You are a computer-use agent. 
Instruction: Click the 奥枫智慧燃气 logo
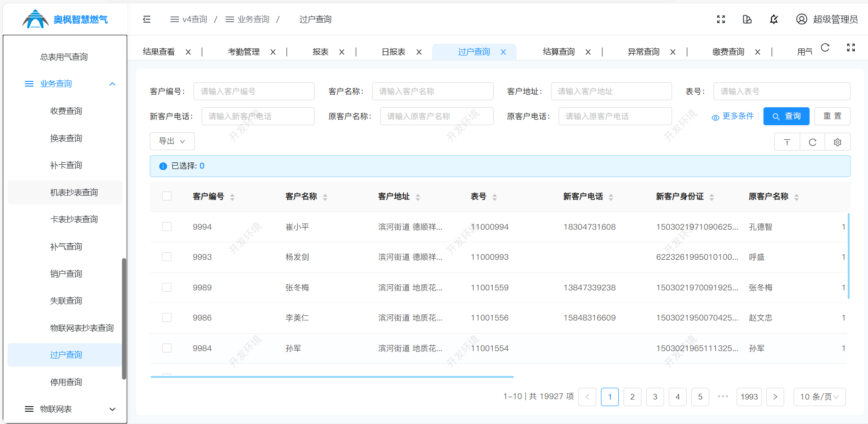pyautogui.click(x=65, y=19)
